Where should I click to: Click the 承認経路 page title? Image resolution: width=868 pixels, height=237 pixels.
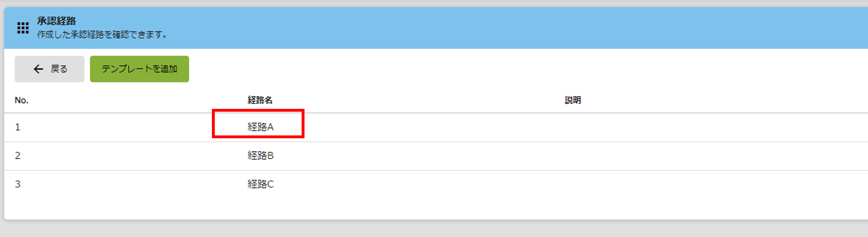tap(56, 21)
